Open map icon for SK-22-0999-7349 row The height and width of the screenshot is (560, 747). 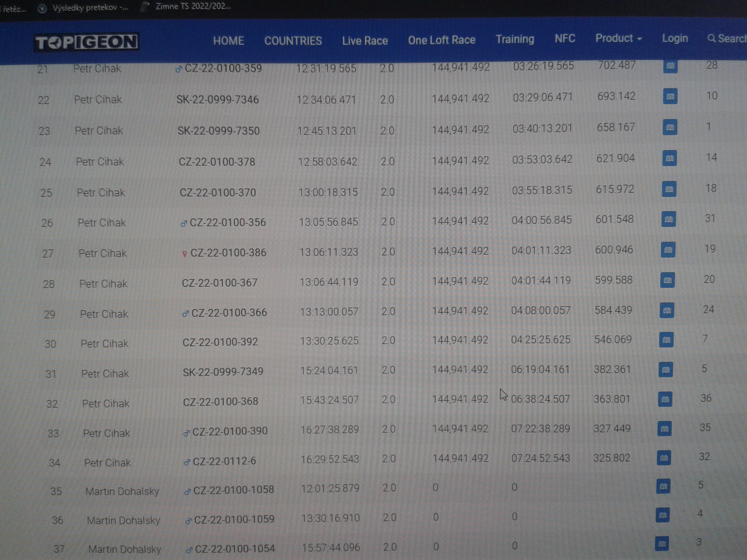(666, 370)
